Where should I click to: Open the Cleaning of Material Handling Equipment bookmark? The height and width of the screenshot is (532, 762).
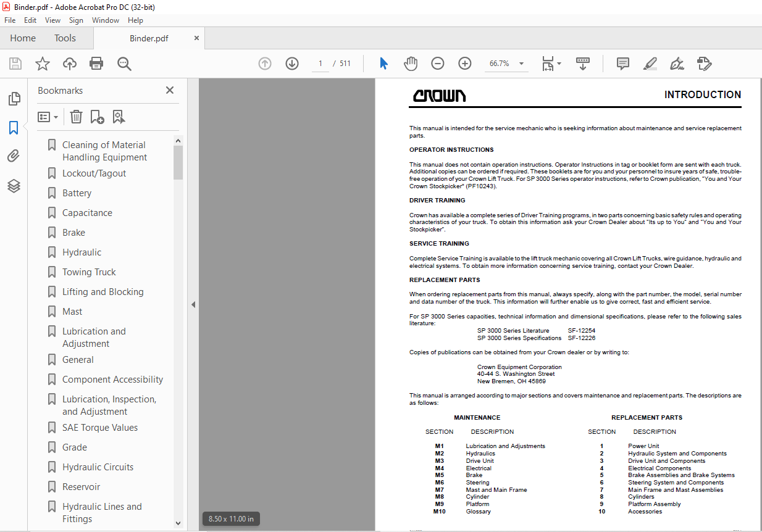[104, 151]
